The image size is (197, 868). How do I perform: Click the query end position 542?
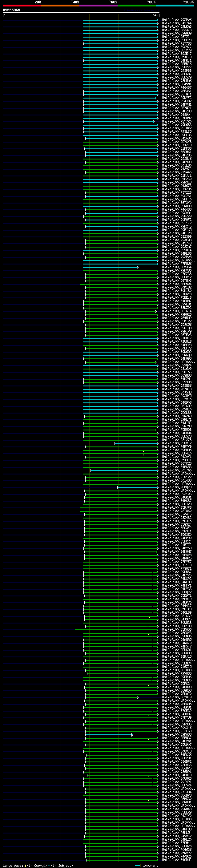[x=155, y=15]
